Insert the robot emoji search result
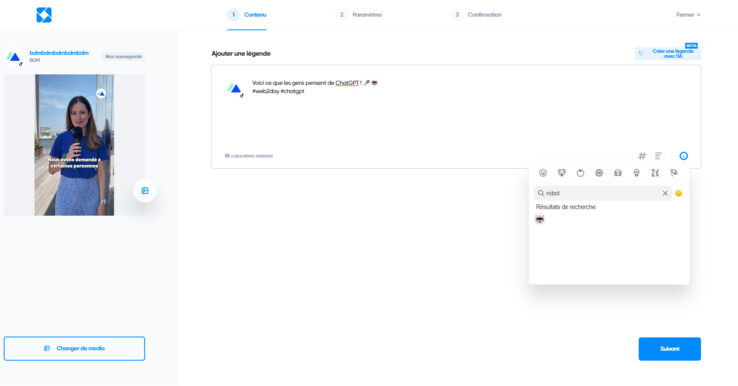 tap(540, 219)
